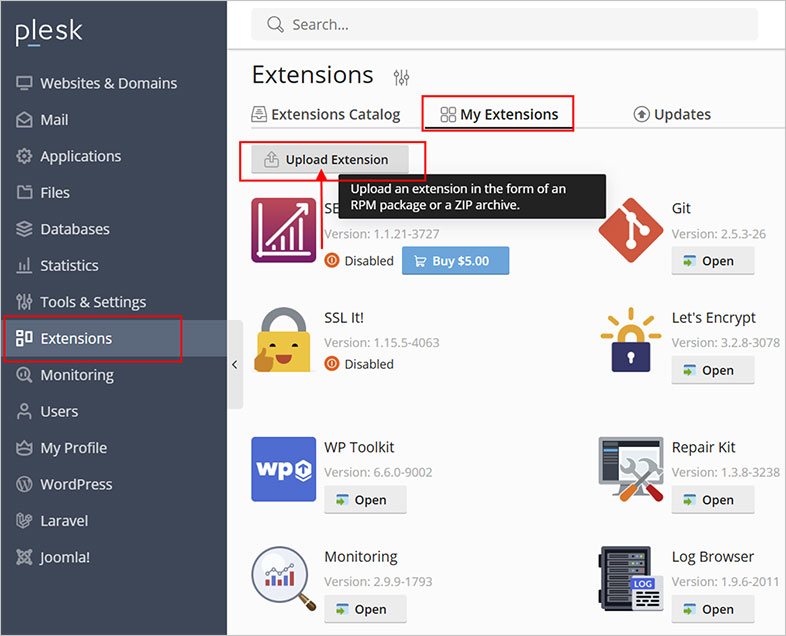Go to Websites & Domains

pyautogui.click(x=108, y=83)
